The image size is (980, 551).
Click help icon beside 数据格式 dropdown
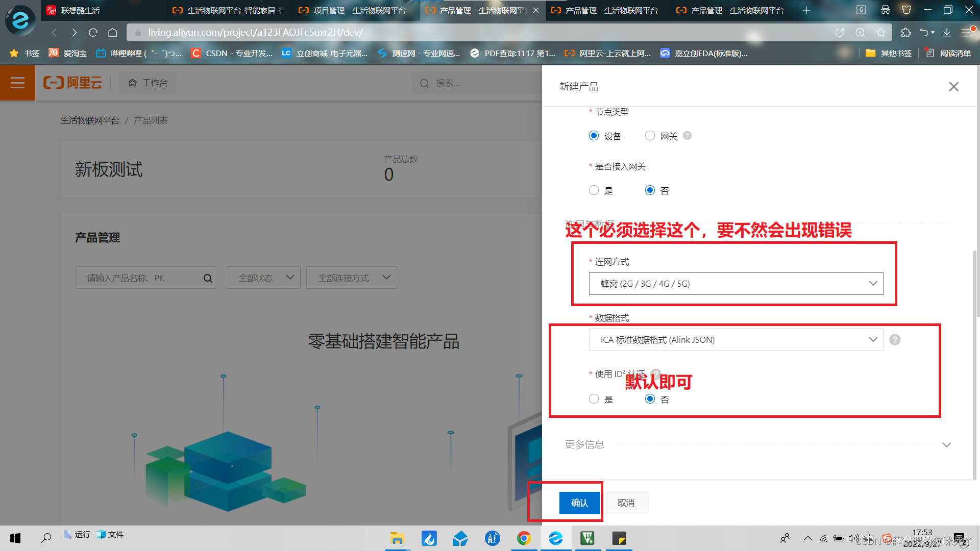895,340
